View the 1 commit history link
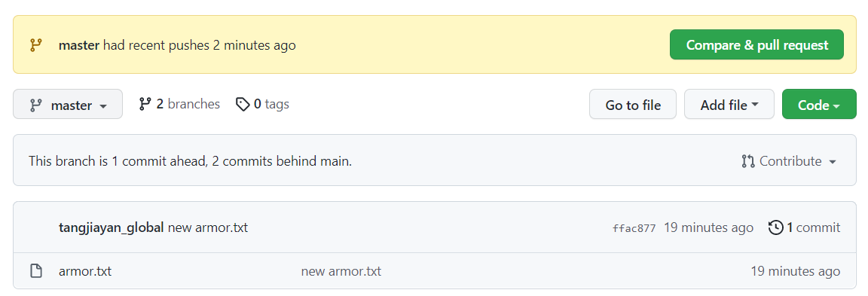The height and width of the screenshot is (296, 868). [x=805, y=227]
